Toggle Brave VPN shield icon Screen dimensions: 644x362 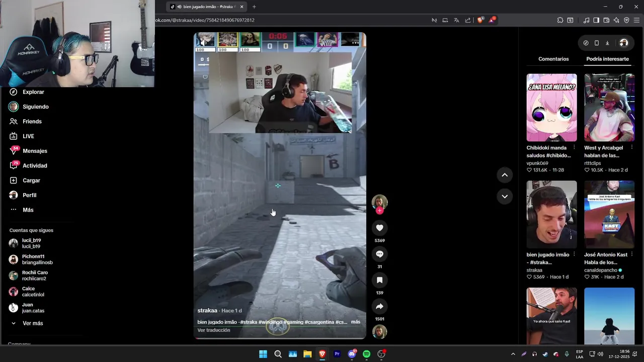click(626, 20)
